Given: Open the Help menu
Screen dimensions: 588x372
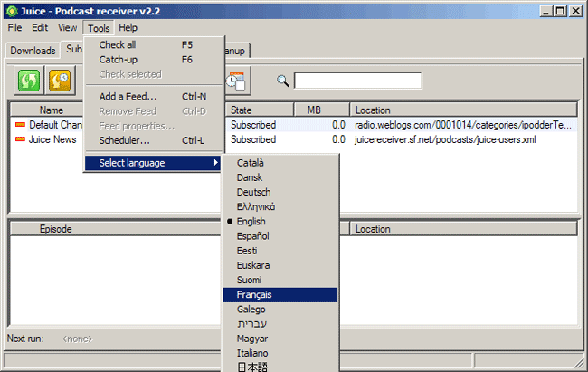Looking at the screenshot, I should [128, 28].
